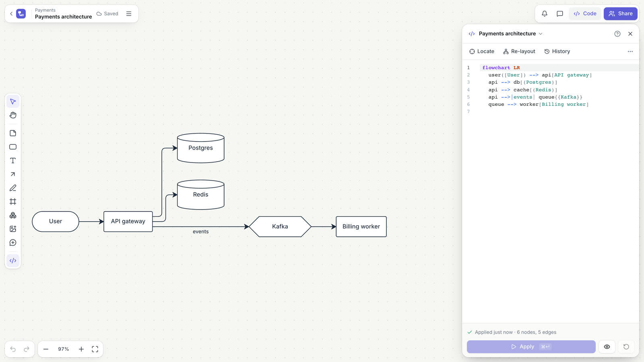Expand the Payments architecture dropdown in code panel
Viewport: 644px width, 362px height.
click(511, 34)
